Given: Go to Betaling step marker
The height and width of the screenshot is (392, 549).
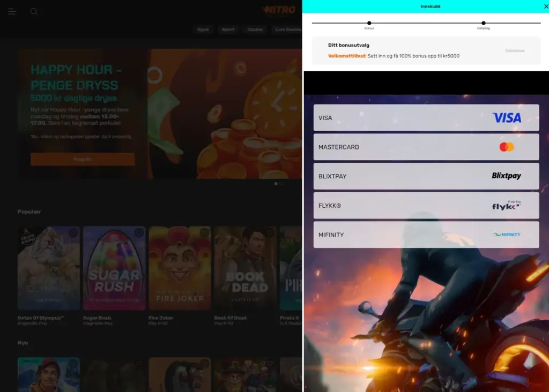Looking at the screenshot, I should tap(484, 23).
